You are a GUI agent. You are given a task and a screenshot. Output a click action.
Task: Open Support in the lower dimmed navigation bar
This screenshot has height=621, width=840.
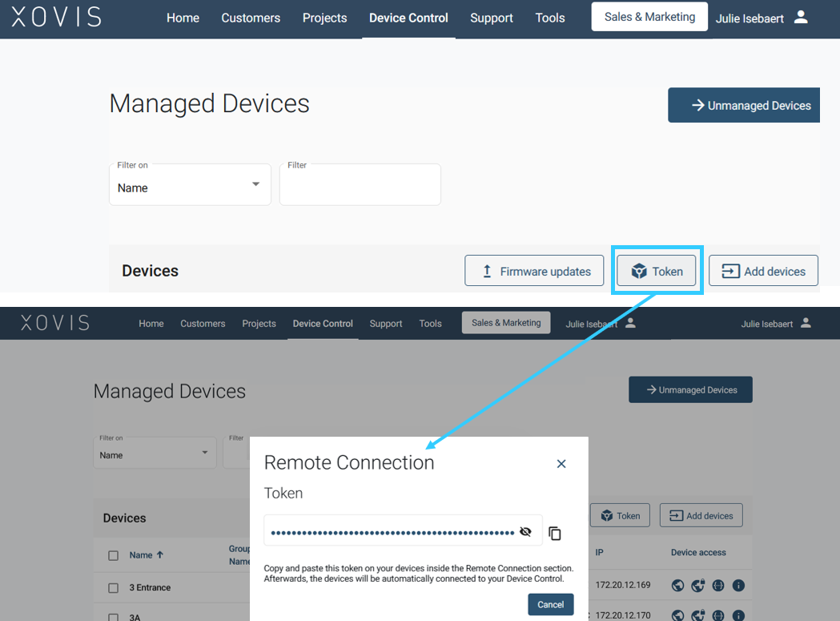tap(386, 324)
